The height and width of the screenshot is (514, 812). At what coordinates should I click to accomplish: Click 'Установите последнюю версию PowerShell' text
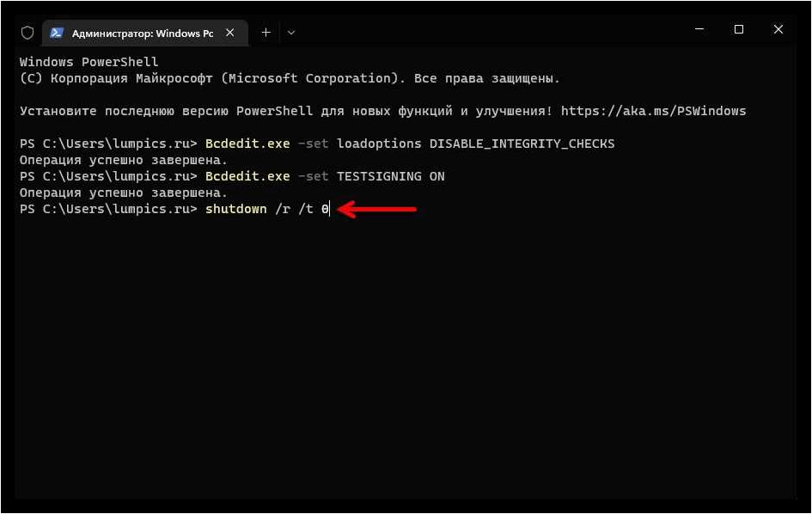point(166,111)
